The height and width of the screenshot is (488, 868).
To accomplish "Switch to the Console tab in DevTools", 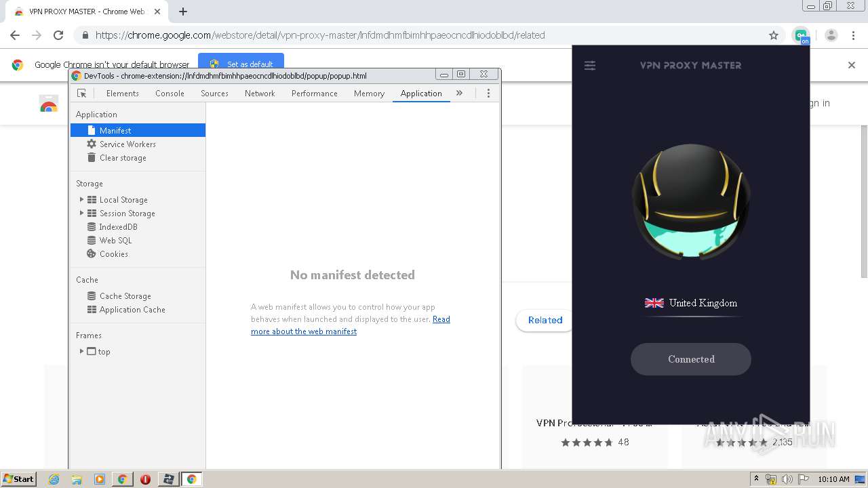I will (x=170, y=94).
